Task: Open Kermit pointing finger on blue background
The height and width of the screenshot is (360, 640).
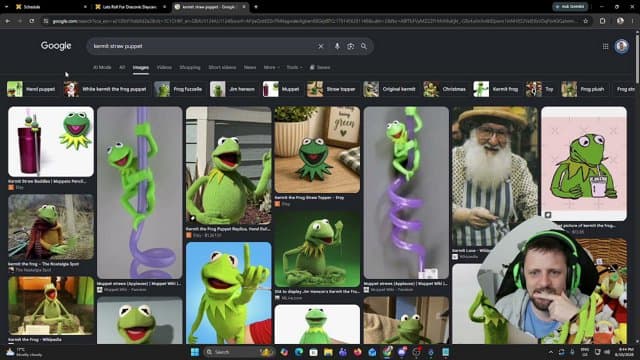Action: coord(229,293)
